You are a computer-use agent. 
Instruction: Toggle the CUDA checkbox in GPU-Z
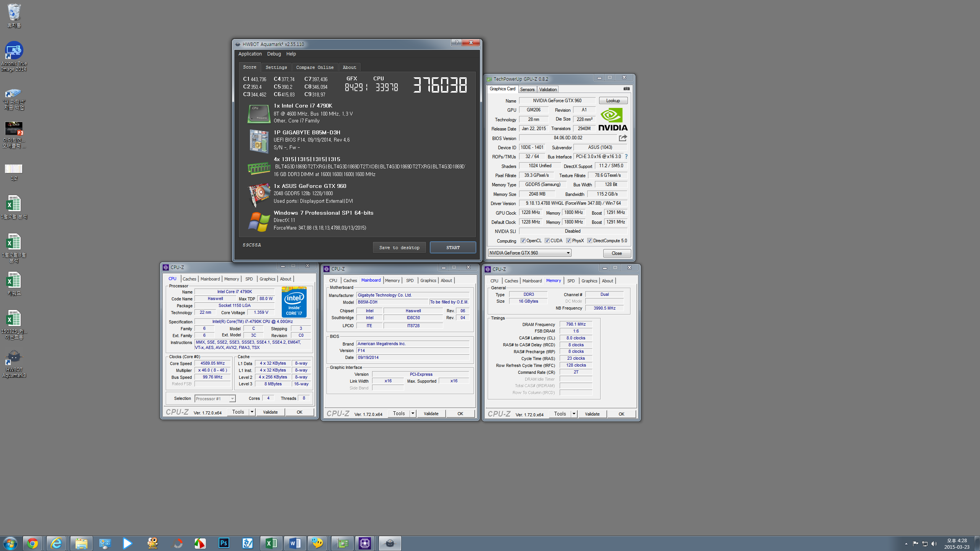pos(547,241)
